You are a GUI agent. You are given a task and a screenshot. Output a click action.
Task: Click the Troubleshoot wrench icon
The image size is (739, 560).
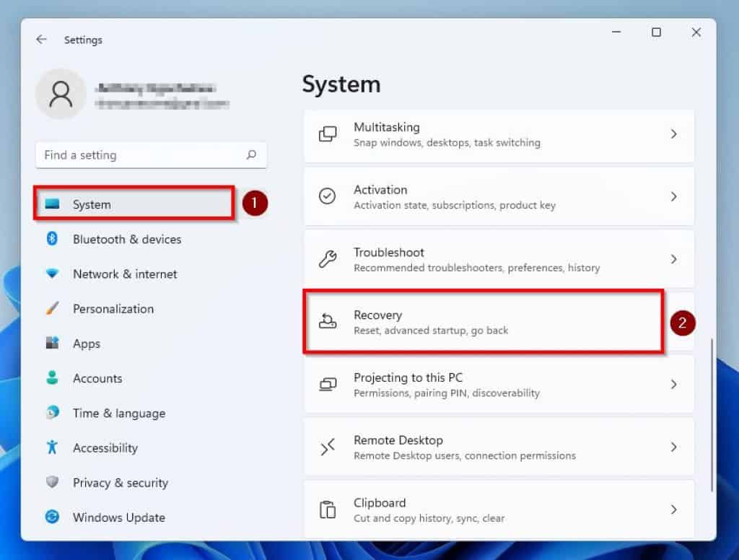point(328,259)
